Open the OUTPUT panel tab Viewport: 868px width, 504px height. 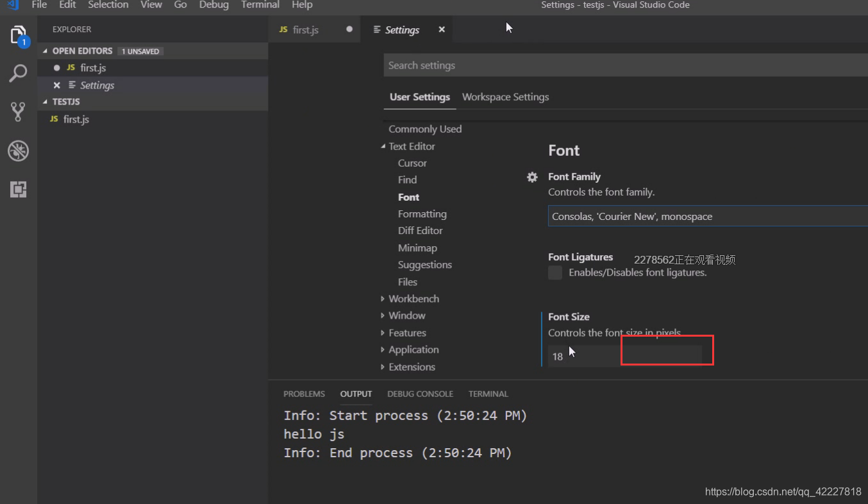click(356, 394)
